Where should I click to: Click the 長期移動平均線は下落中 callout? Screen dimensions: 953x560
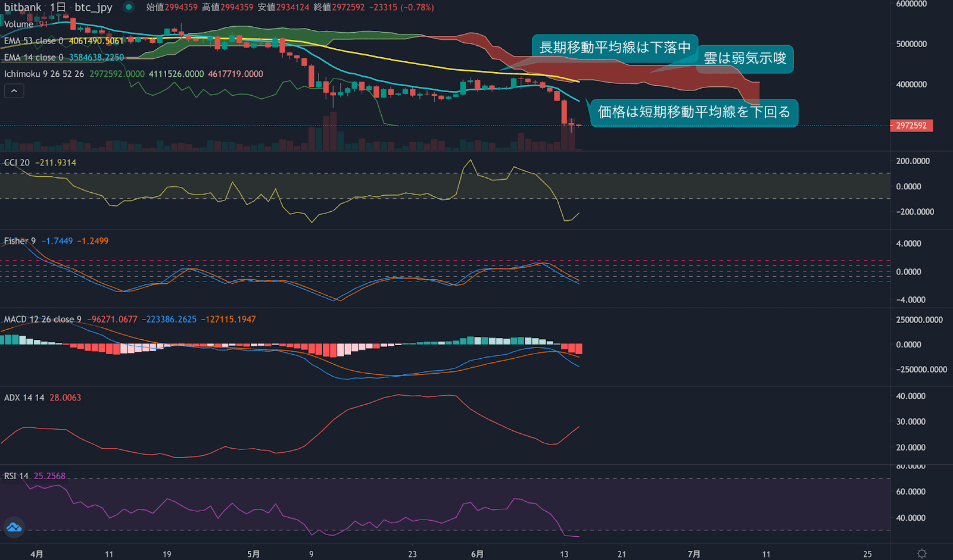point(614,47)
